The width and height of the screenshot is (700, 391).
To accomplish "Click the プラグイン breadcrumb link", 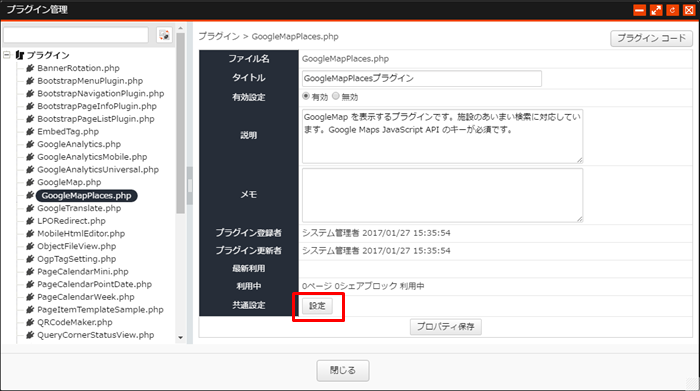I will coord(219,37).
